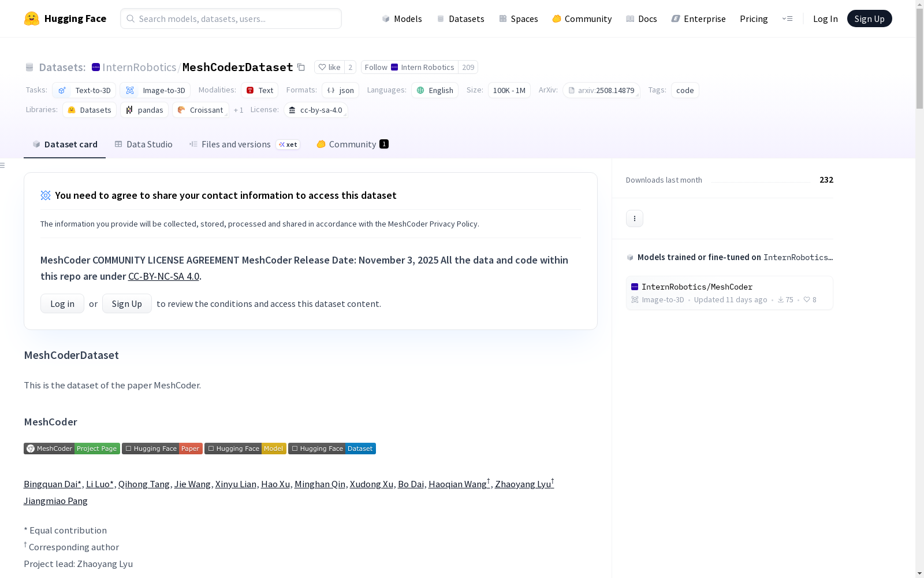Open the dataset Community tab
This screenshot has height=578, width=924.
pos(352,144)
